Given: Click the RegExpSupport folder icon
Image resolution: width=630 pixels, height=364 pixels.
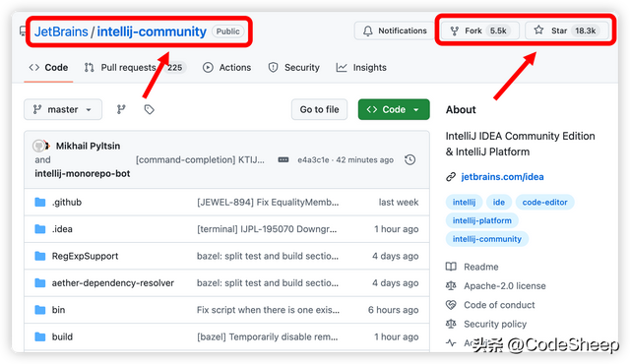Looking at the screenshot, I should tap(40, 256).
